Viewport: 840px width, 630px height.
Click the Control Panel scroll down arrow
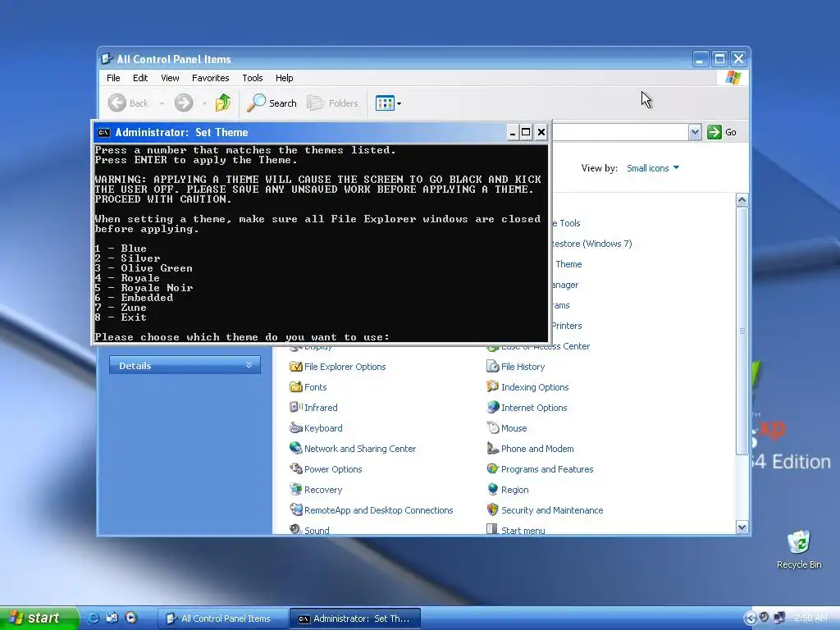[742, 527]
